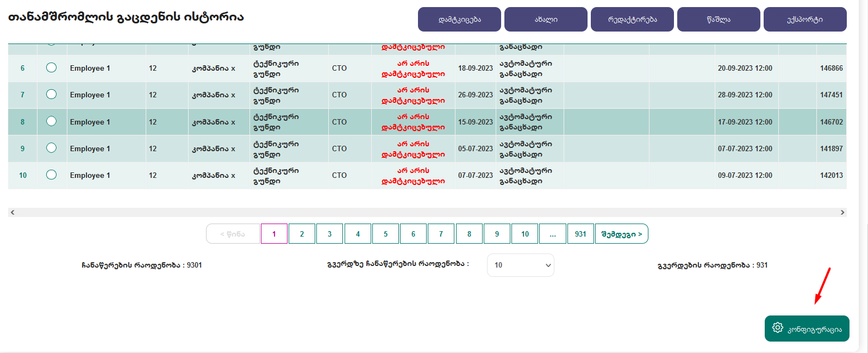This screenshot has height=353, width=868.
Task: Select radio button for row 7
Action: [51, 94]
